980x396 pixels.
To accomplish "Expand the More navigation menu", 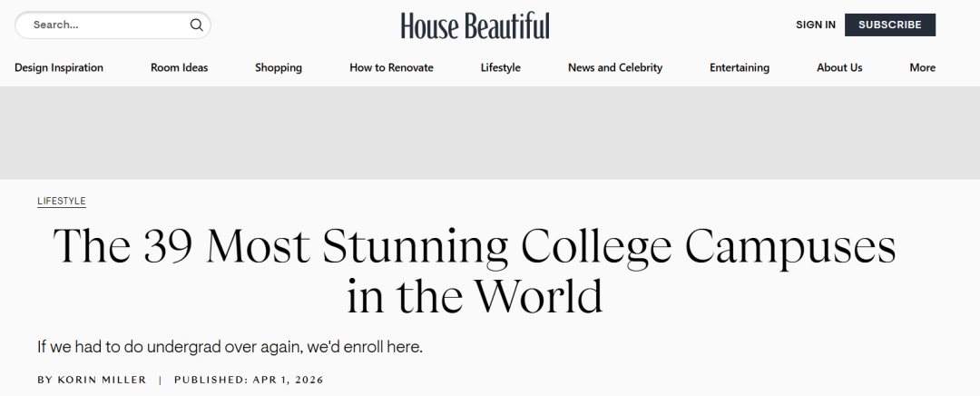I will click(x=922, y=68).
